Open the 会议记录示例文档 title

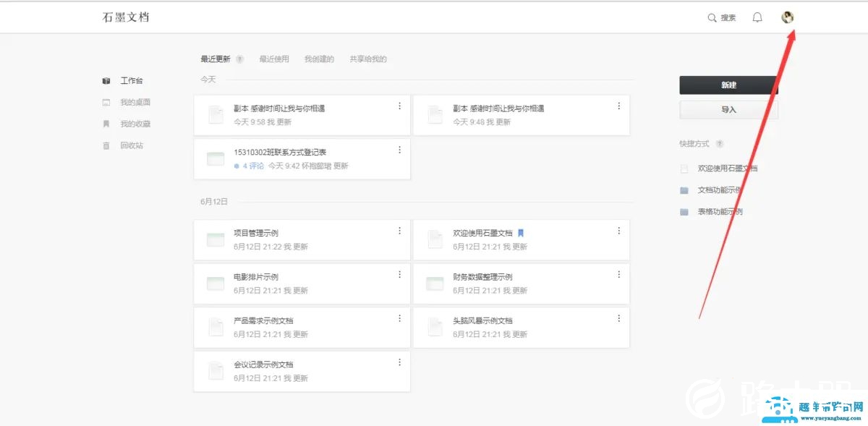[x=263, y=365]
